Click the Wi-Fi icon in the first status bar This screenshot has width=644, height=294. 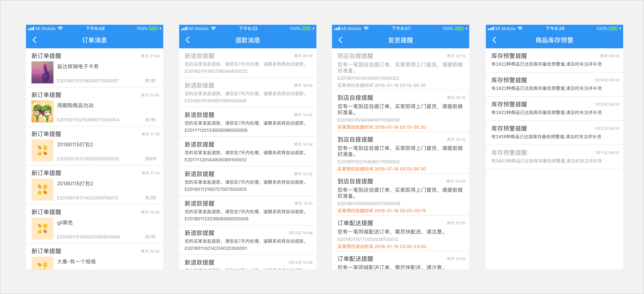pyautogui.click(x=60, y=28)
